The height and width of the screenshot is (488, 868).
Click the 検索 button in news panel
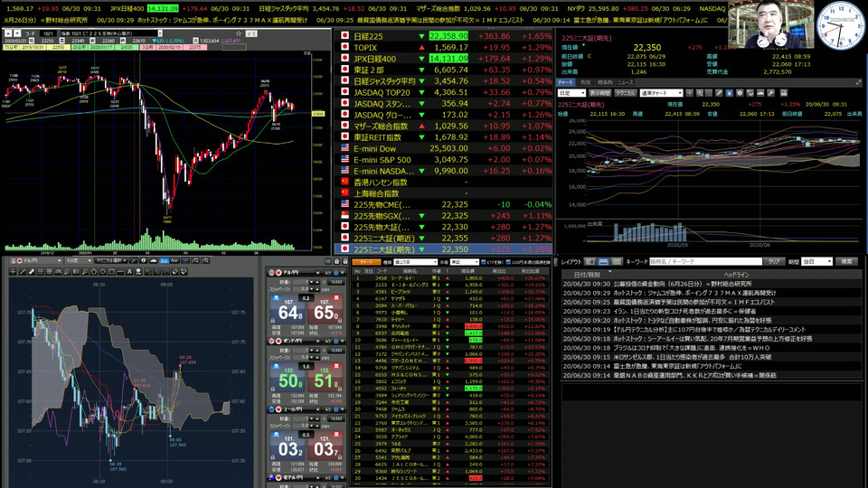point(846,262)
